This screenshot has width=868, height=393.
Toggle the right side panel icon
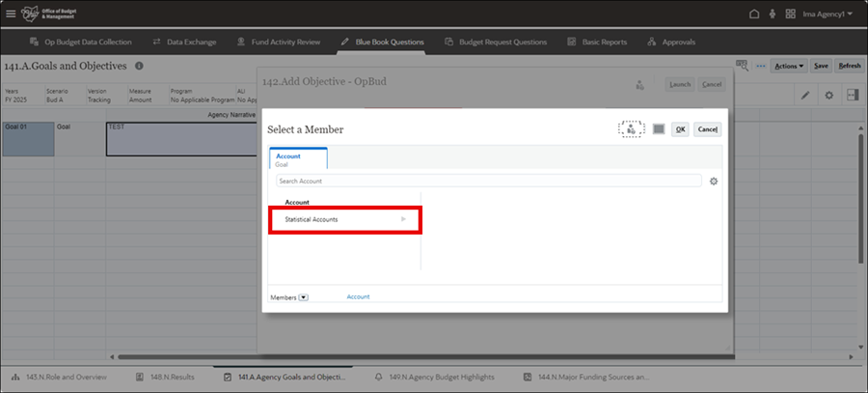(x=852, y=96)
